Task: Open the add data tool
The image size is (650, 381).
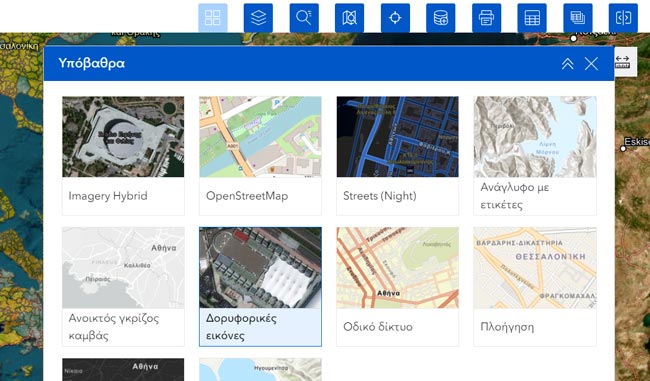Action: coord(441,18)
